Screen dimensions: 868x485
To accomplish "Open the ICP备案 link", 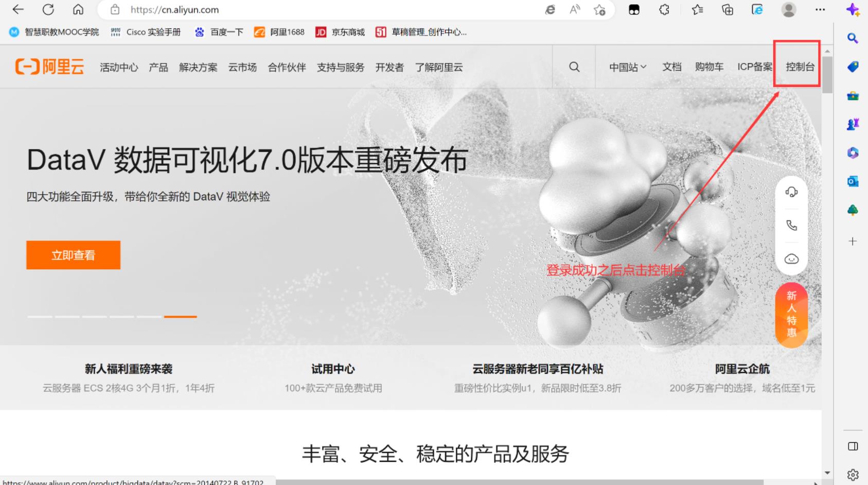I will 755,67.
